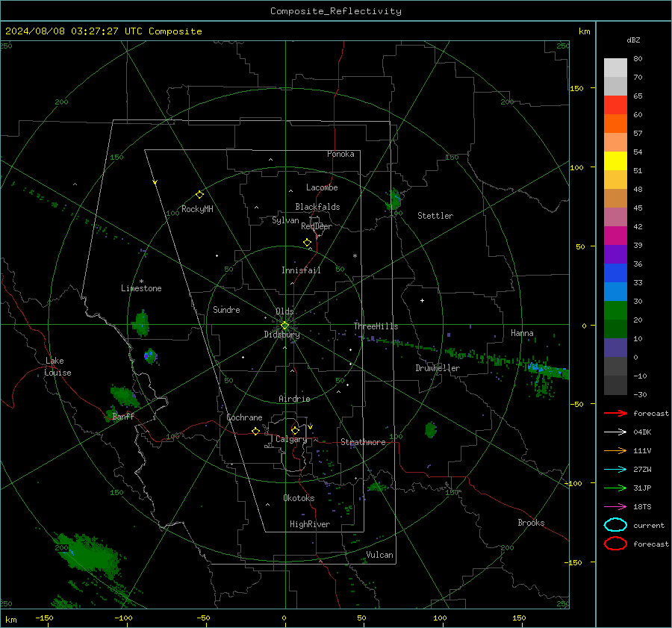This screenshot has width=672, height=628.
Task: Click the Innisfail city label
Action: pos(301,270)
